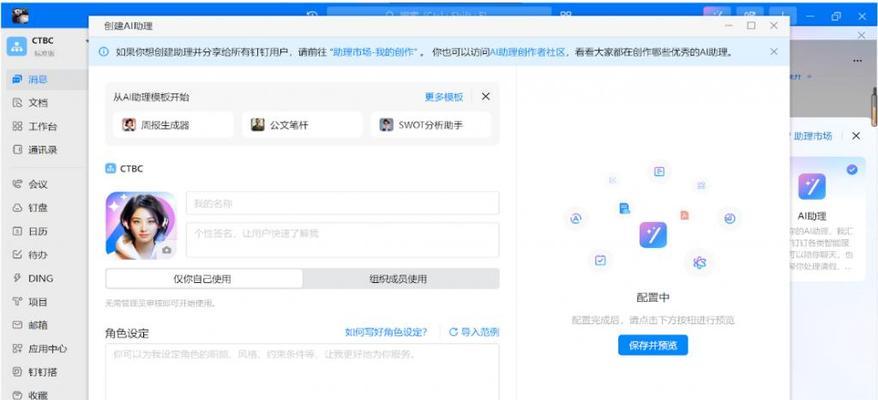Image resolution: width=878 pixels, height=400 pixels.
Task: Expand the CTBC organization switcher
Action: pyautogui.click(x=87, y=41)
